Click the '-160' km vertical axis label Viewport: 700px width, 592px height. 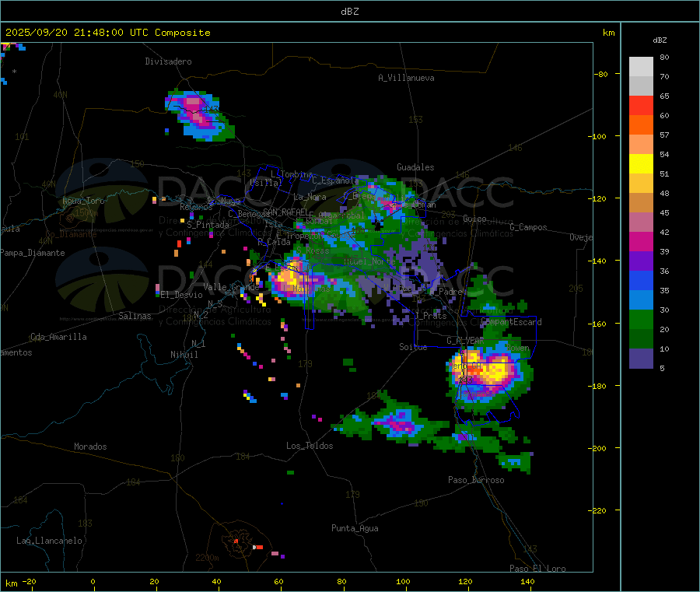click(597, 324)
